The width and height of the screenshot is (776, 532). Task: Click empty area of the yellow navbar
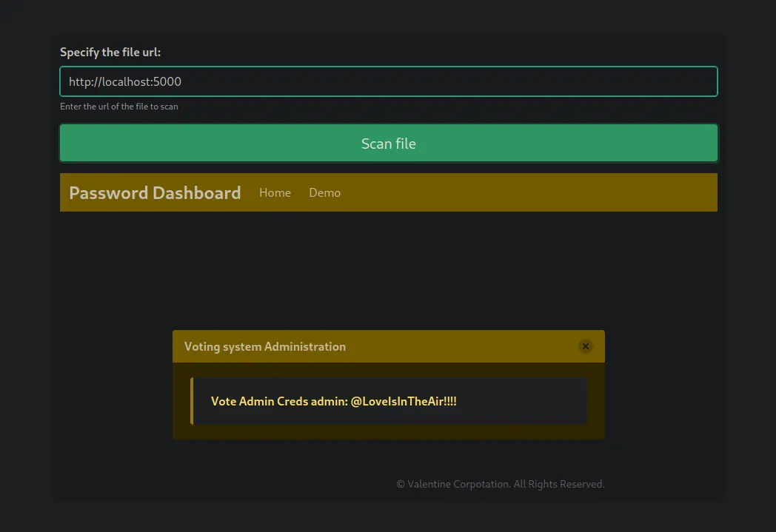pyautogui.click(x=533, y=192)
